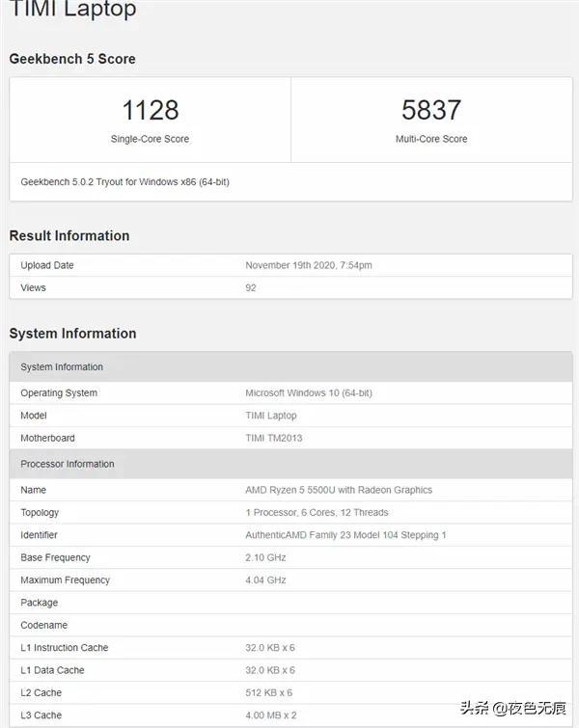Viewport: 579px width, 728px height.
Task: Select the views count 92
Action: tap(251, 288)
